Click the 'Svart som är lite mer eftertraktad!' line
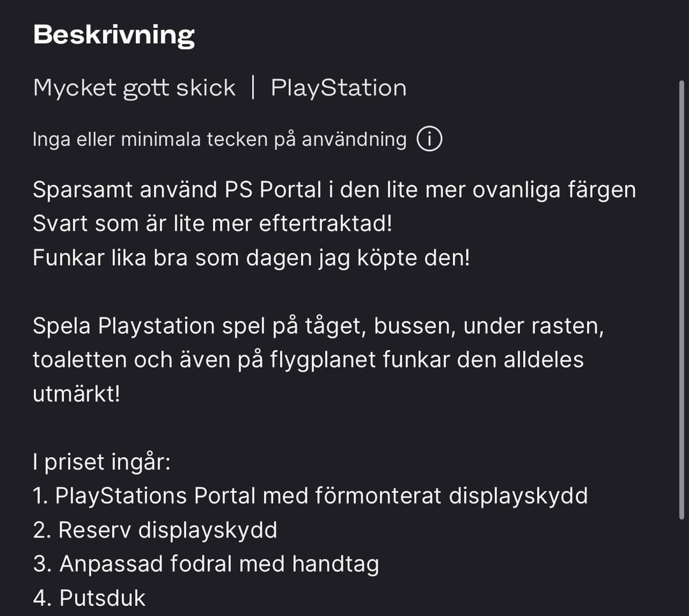The width and height of the screenshot is (689, 616). tap(212, 224)
